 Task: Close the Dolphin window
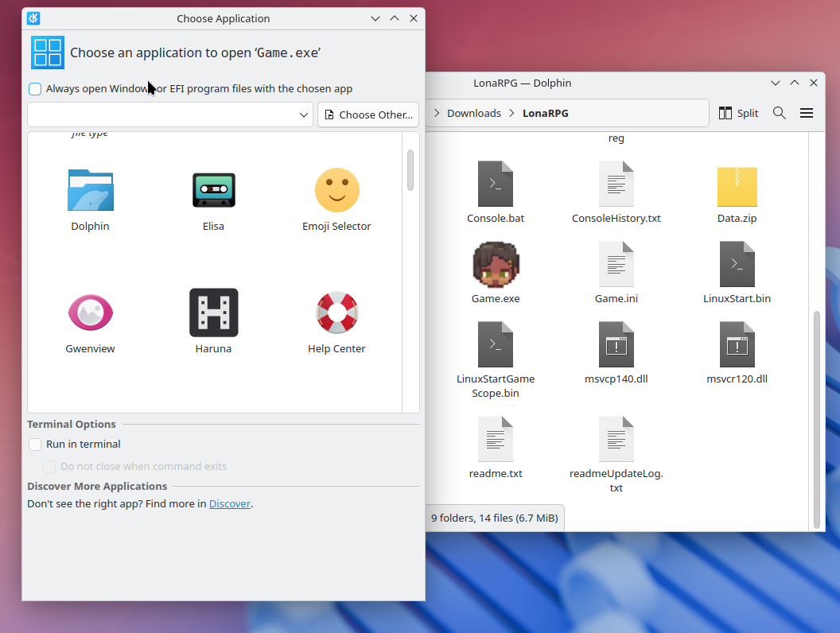click(x=814, y=83)
